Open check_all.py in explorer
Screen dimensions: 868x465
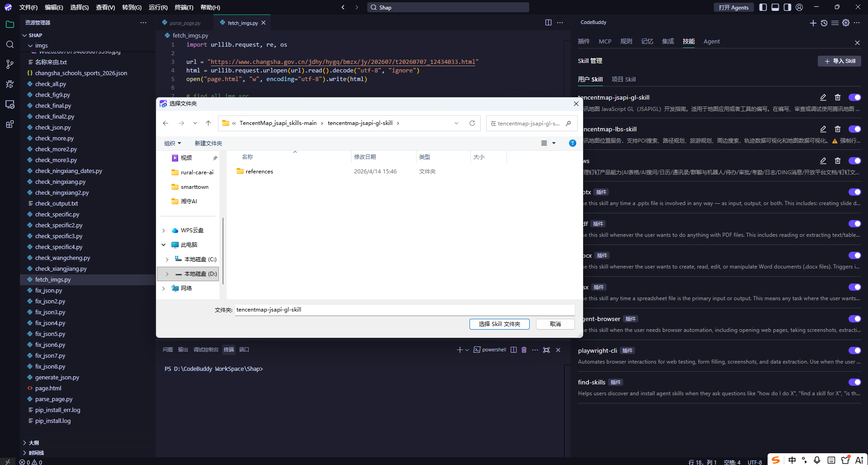pos(50,84)
